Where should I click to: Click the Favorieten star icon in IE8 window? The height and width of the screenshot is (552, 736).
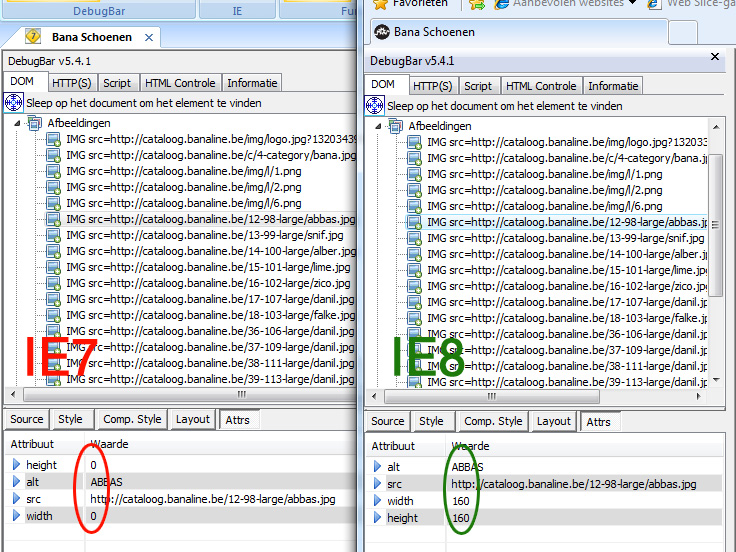pos(380,4)
